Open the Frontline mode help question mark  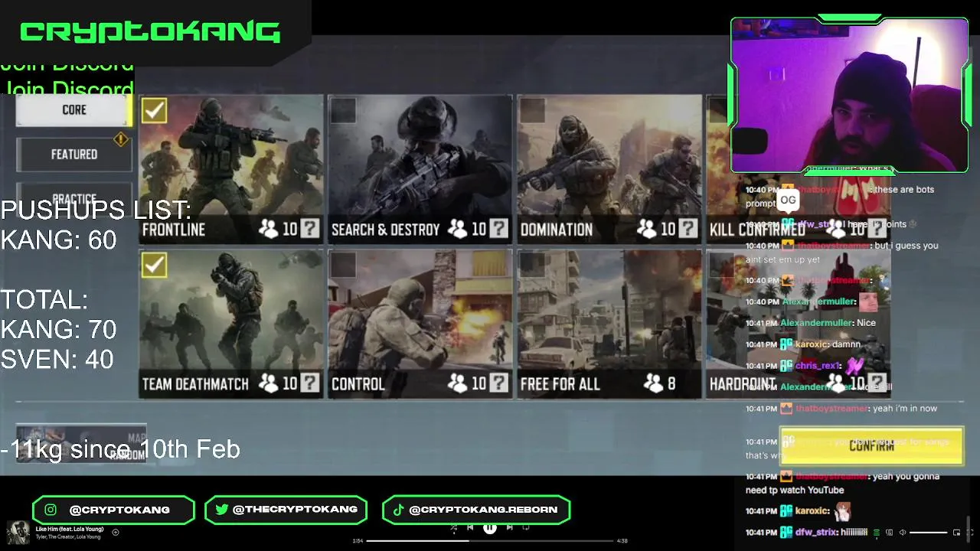click(309, 229)
